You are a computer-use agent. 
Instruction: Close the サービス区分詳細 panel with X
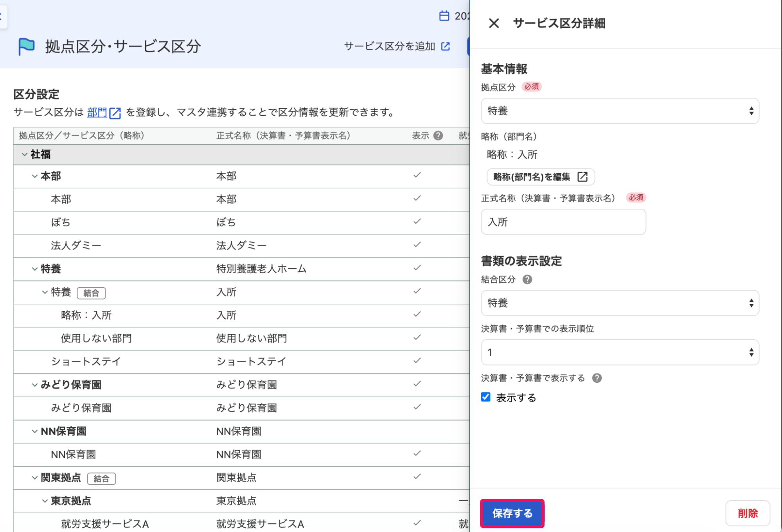(494, 23)
